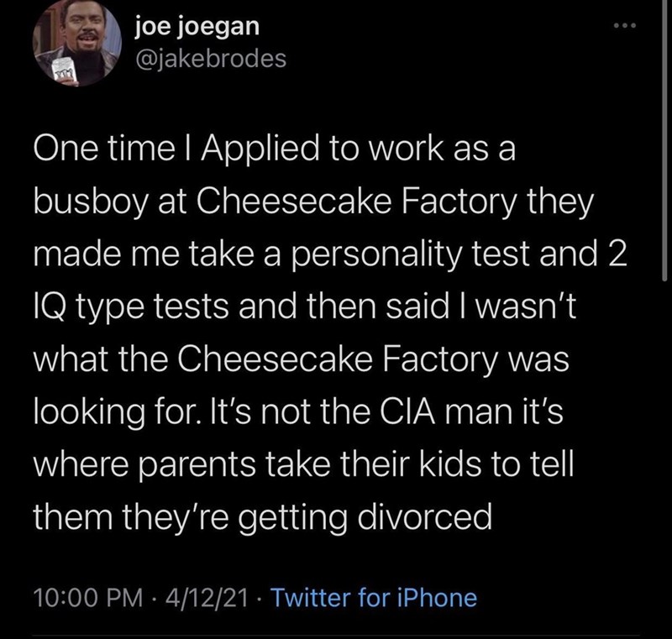Click the 10:00 PM timestamp
This screenshot has width=672, height=639.
click(81, 599)
